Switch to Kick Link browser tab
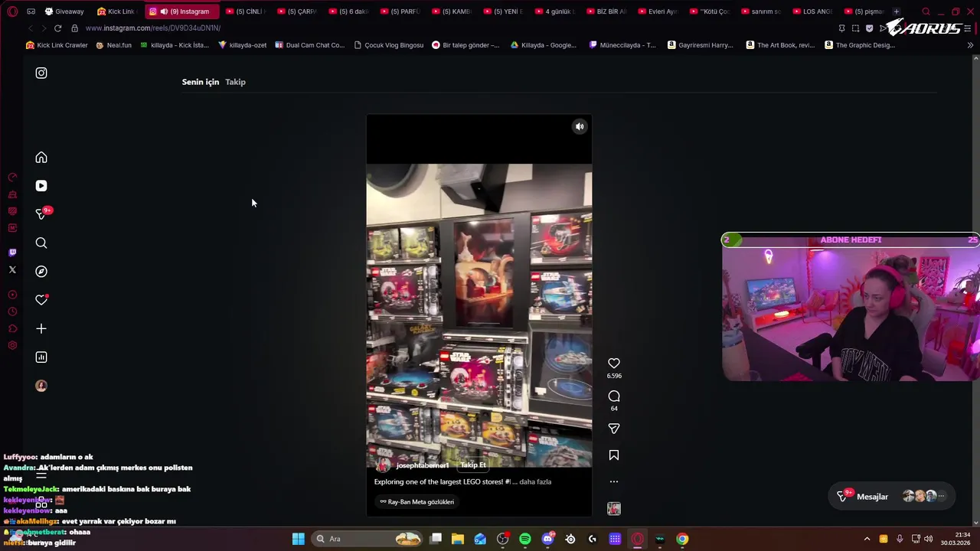 click(x=117, y=11)
